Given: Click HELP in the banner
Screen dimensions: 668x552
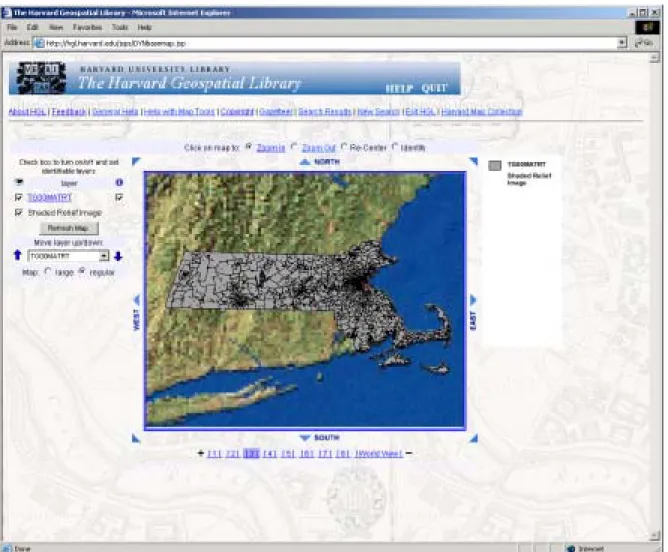Looking at the screenshot, I should [x=399, y=88].
